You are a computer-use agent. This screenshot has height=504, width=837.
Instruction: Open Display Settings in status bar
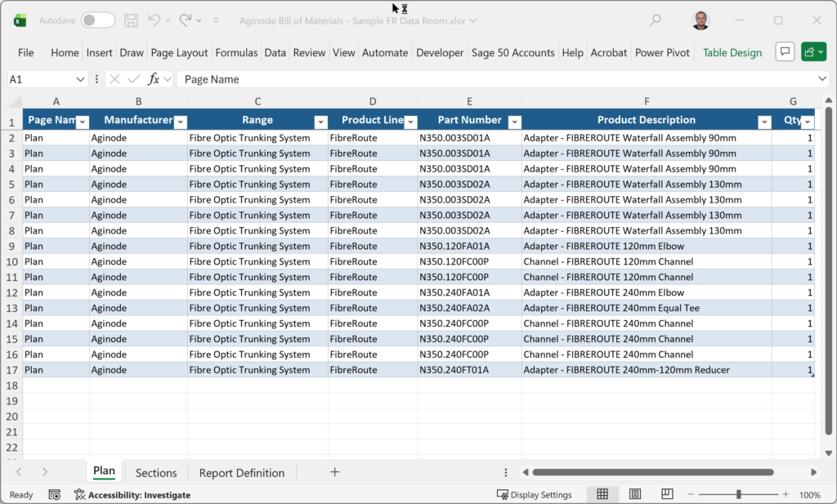pyautogui.click(x=535, y=495)
